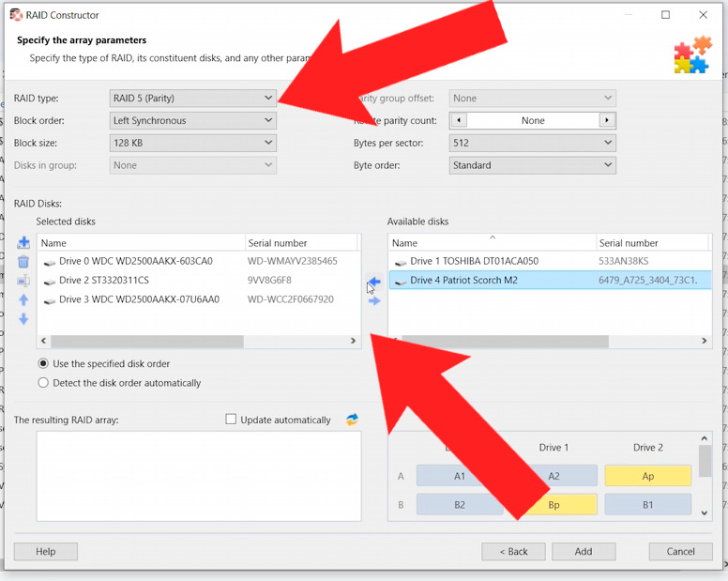Click RAID layout diagram scroll up arrow

[x=705, y=438]
